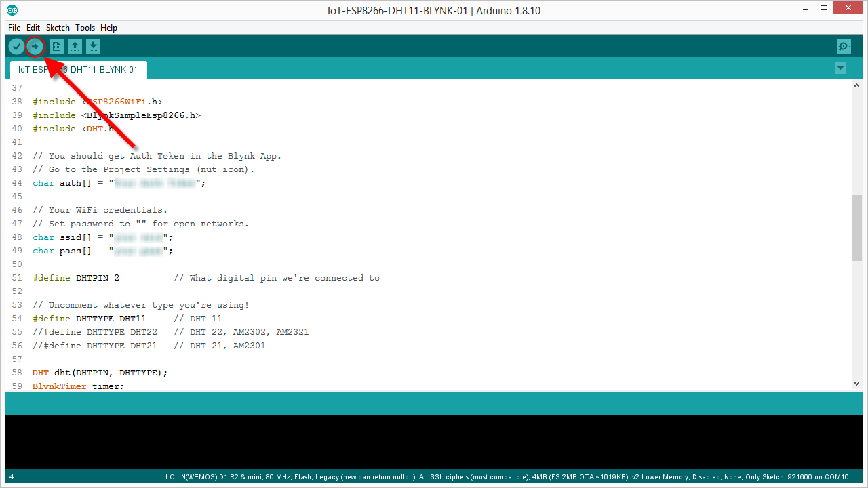Open the Help menu
The image size is (868, 488).
click(x=108, y=28)
